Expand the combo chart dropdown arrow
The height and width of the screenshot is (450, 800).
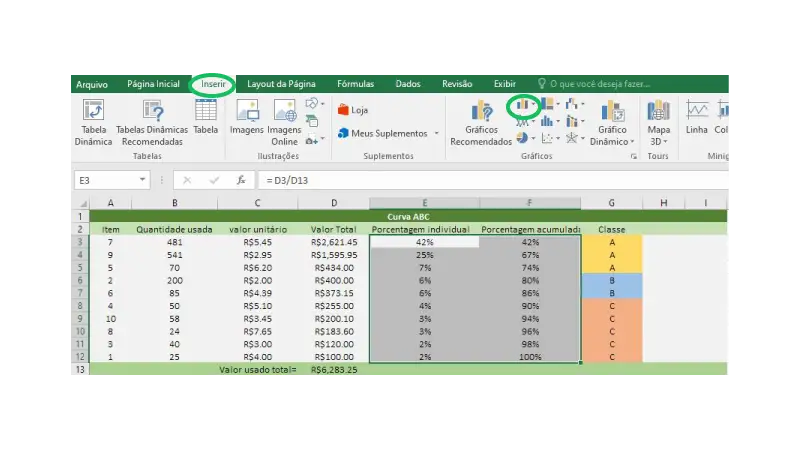tap(583, 121)
